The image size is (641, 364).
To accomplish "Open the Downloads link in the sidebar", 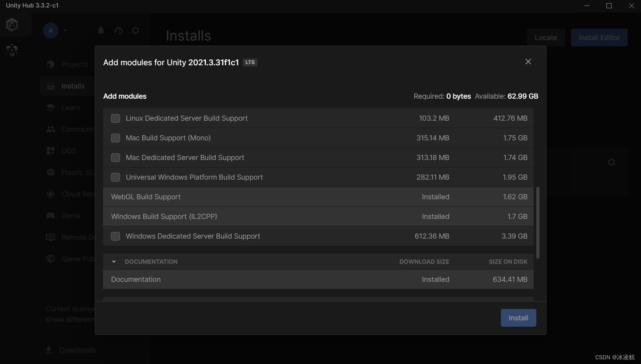I will [x=77, y=350].
